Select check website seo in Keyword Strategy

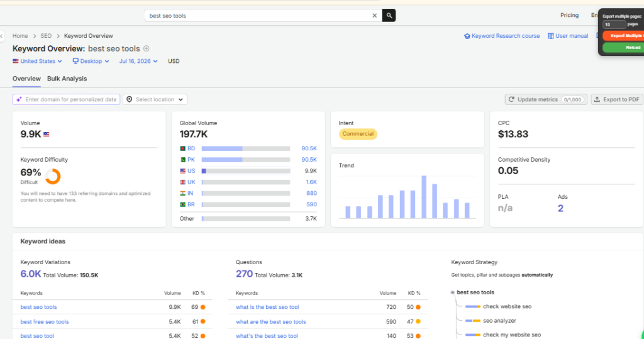click(x=508, y=306)
